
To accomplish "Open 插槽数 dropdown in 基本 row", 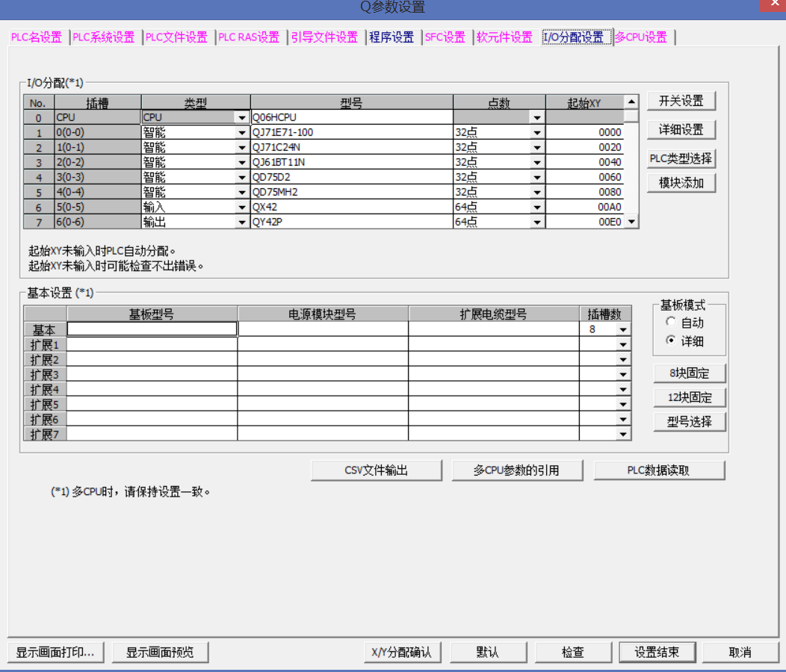I will coord(623,329).
